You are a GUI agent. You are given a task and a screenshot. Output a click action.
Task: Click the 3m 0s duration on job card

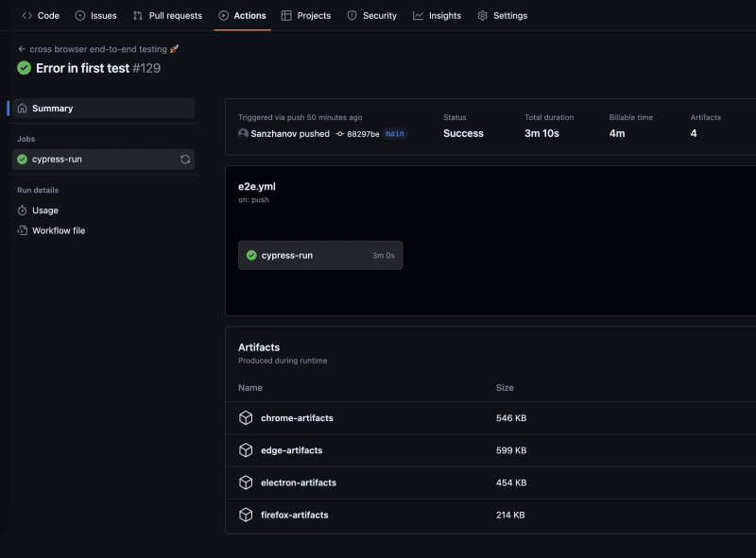tap(384, 255)
